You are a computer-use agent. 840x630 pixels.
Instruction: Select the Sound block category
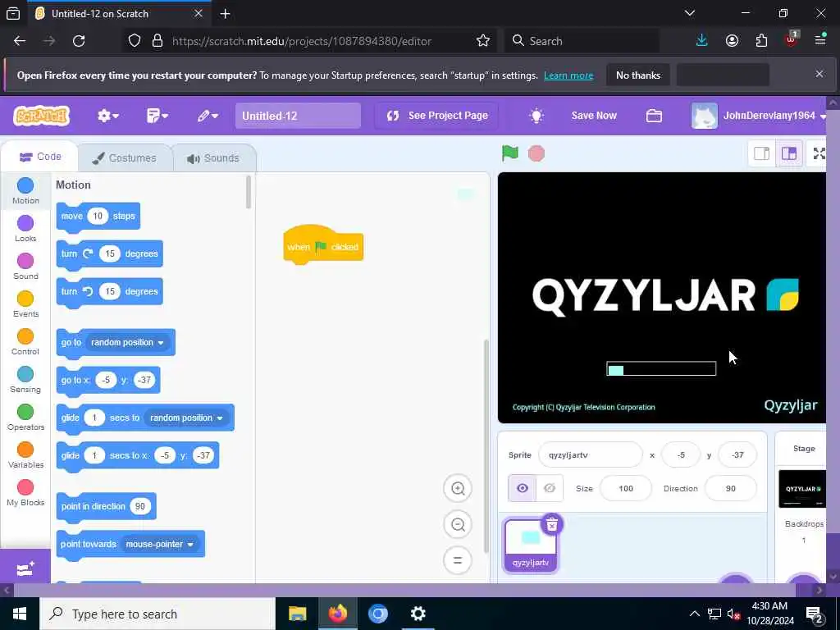25,267
